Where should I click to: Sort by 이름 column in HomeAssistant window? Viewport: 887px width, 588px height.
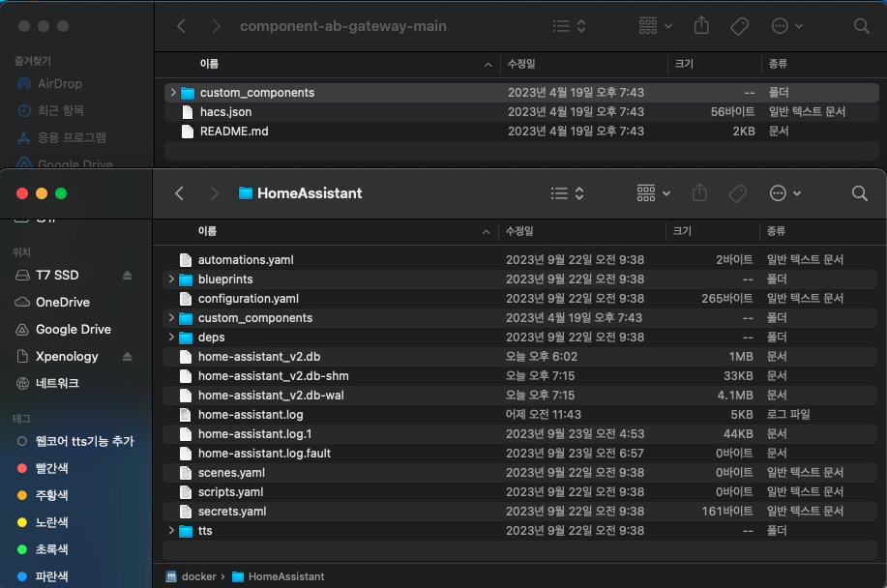[207, 231]
